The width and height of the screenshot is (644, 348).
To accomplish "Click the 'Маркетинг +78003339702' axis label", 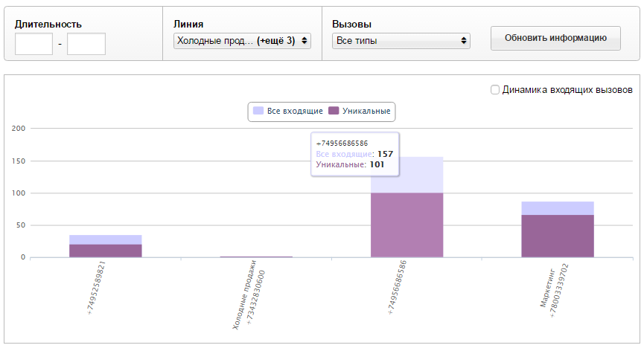I will coord(555,291).
